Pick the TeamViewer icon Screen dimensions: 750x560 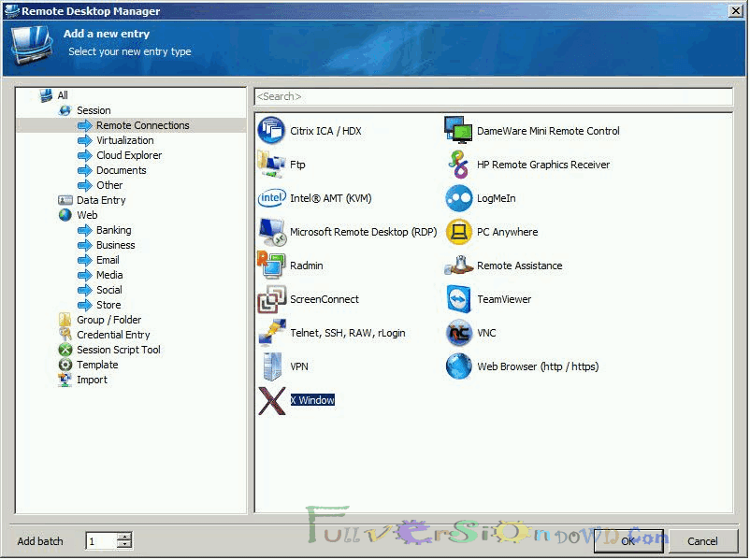[459, 299]
